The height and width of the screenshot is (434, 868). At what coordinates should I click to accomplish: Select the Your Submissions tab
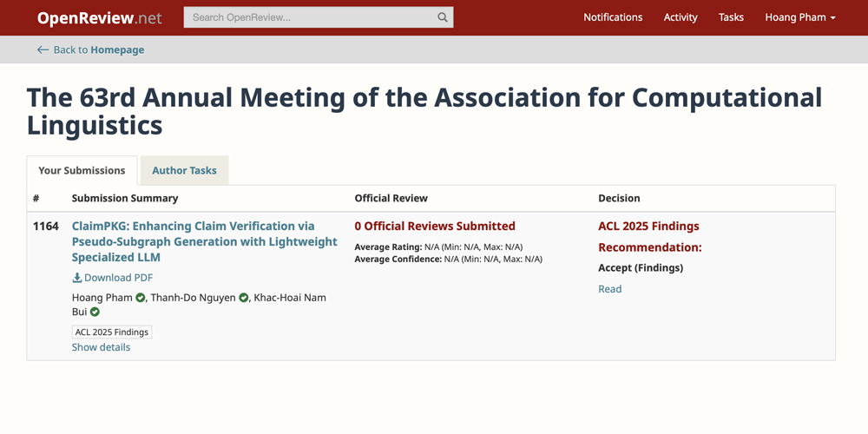82,170
